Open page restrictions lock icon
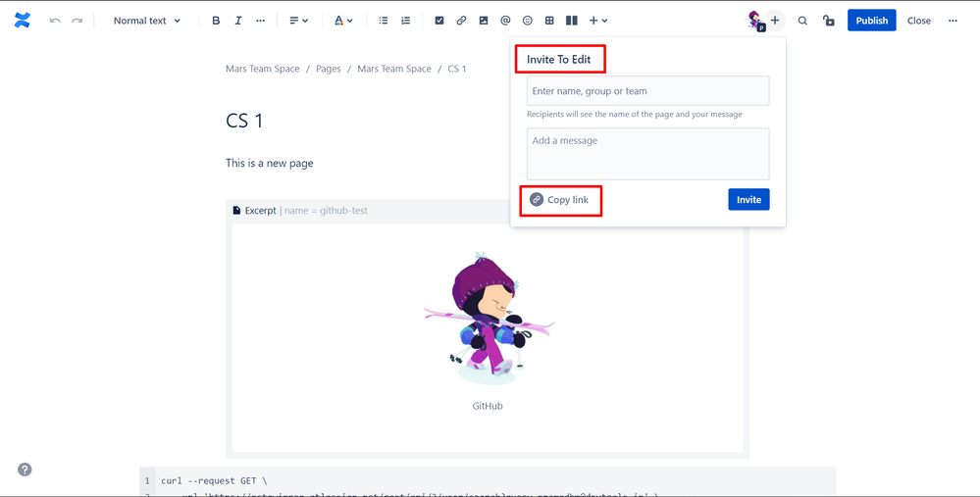Viewport: 980px width, 497px height. (829, 21)
